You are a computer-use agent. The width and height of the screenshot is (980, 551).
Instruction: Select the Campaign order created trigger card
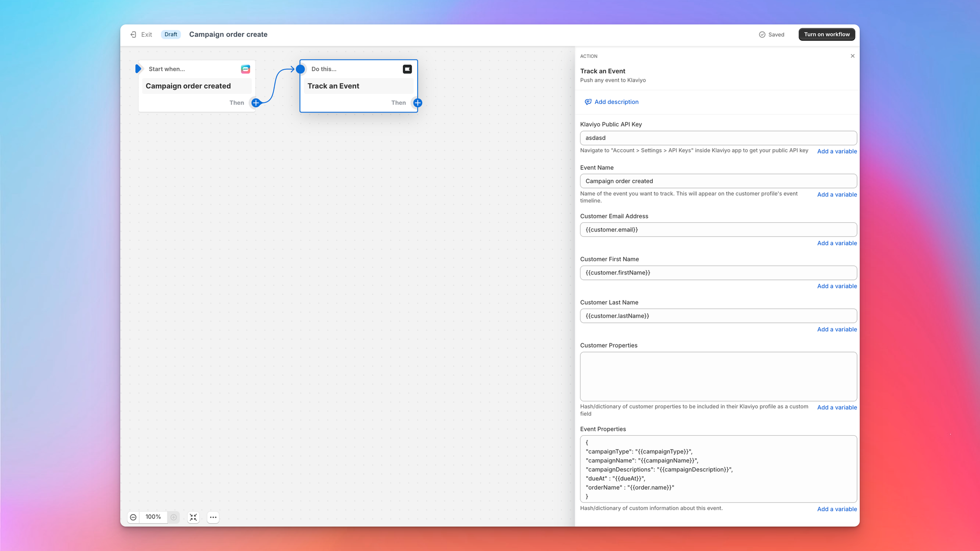pos(197,86)
